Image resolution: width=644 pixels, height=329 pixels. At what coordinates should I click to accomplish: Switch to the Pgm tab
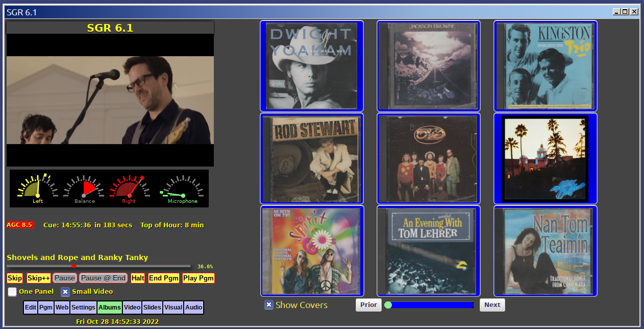click(x=46, y=308)
